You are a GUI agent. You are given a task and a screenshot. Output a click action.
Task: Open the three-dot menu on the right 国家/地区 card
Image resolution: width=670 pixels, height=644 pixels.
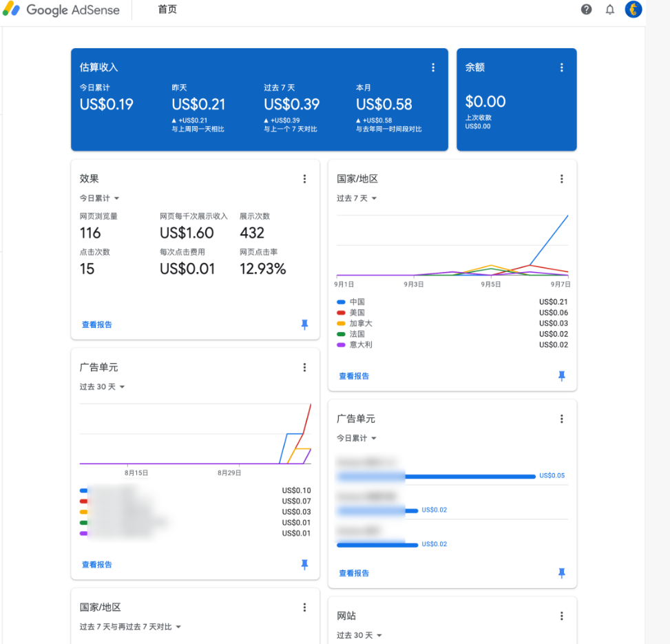(x=562, y=178)
